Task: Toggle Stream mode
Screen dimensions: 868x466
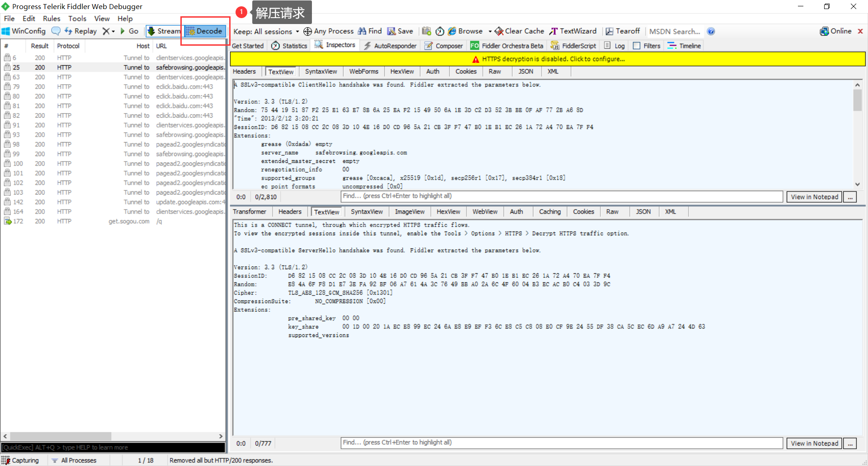Action: click(x=164, y=31)
